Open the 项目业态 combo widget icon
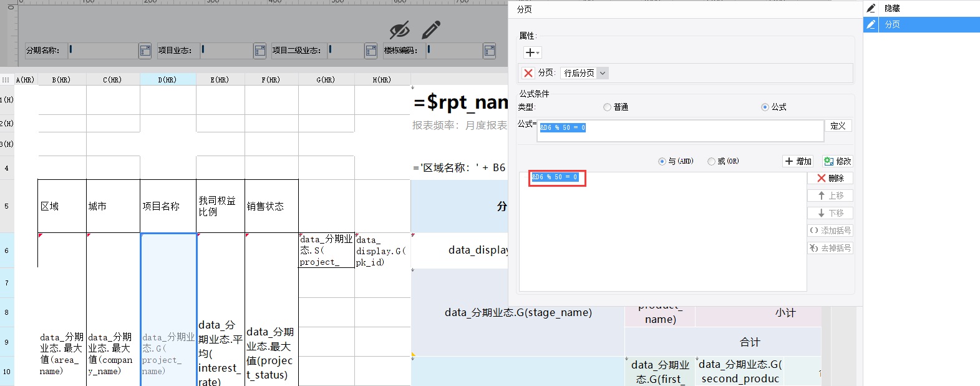This screenshot has height=386, width=980. [x=260, y=51]
